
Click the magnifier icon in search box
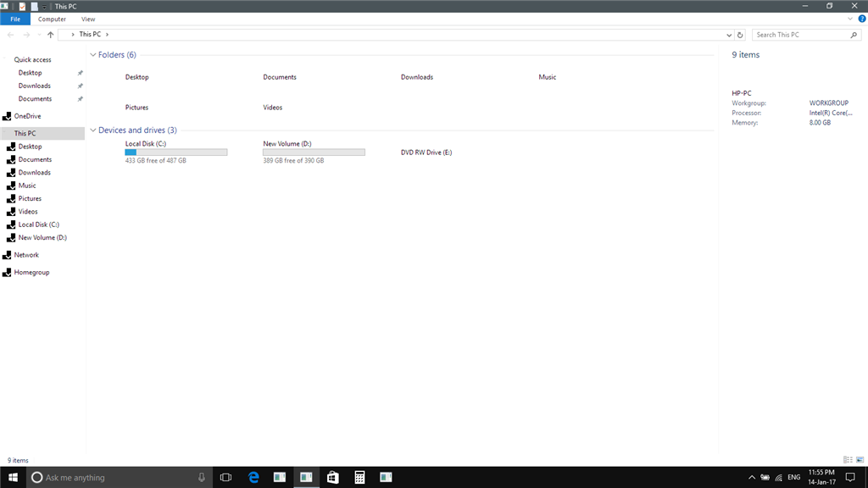854,35
